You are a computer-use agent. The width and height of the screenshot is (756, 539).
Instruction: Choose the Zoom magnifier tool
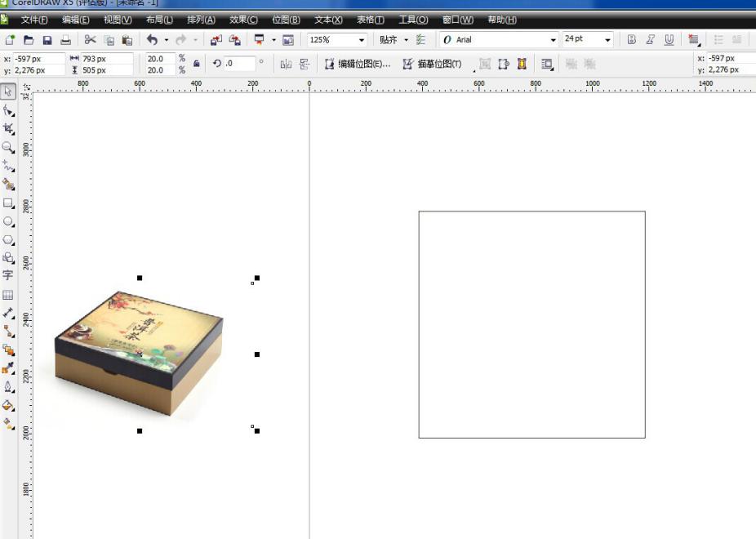pos(8,148)
